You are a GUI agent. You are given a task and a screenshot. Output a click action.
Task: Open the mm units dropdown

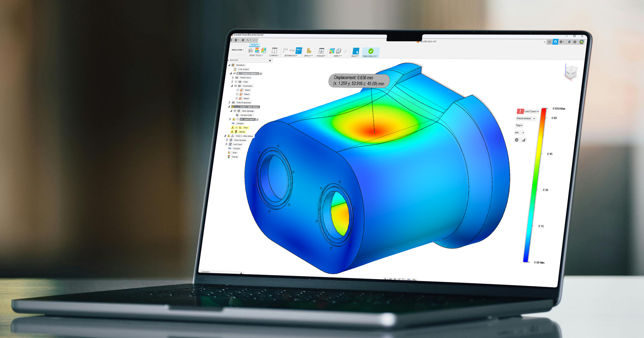(519, 133)
